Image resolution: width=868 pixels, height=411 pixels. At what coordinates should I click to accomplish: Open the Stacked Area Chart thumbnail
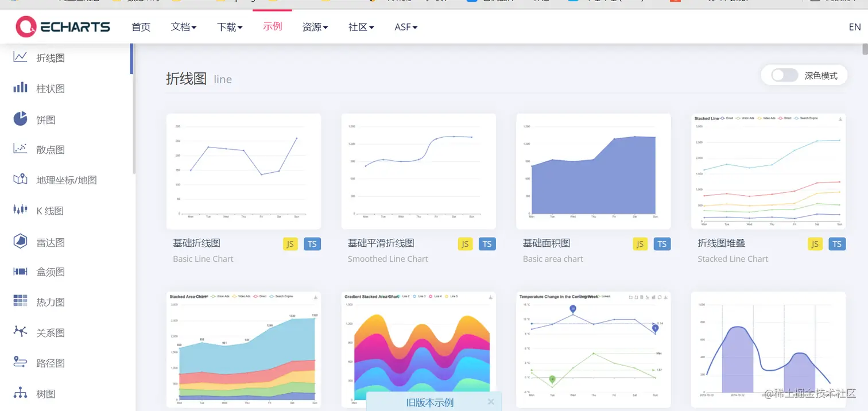(243, 350)
